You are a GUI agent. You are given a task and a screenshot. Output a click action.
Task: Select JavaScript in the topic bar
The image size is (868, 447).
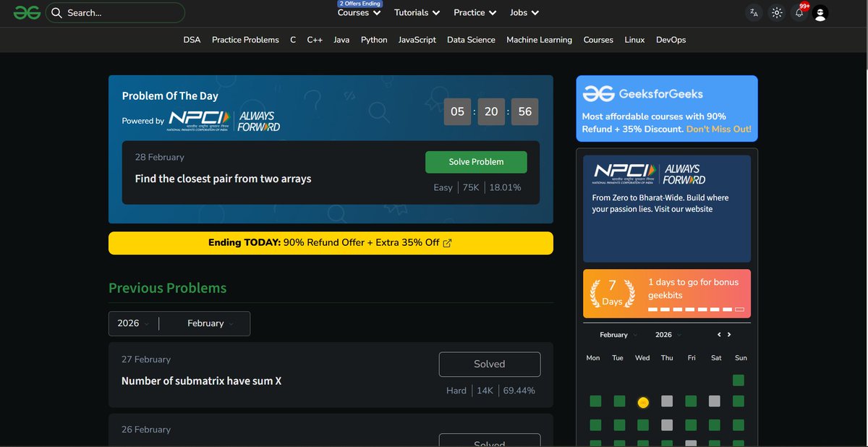click(x=417, y=40)
